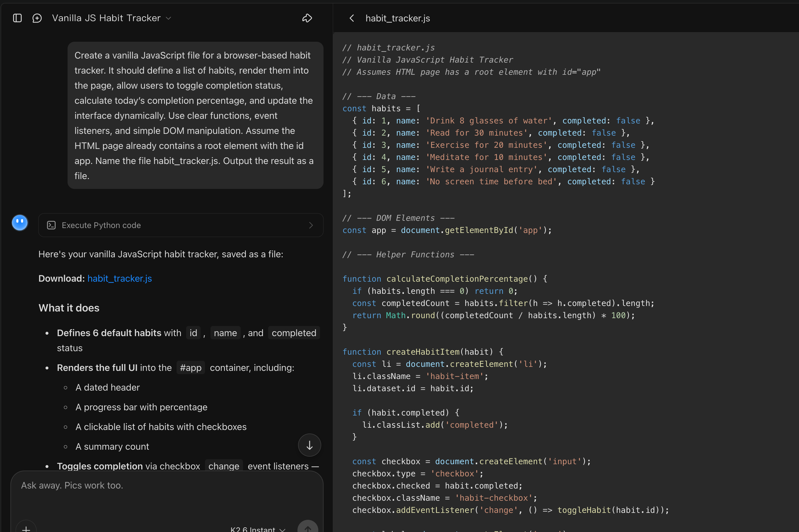Click the "li.classList.add('completed')" code line
Screen dimensions: 799x532
click(x=435, y=424)
